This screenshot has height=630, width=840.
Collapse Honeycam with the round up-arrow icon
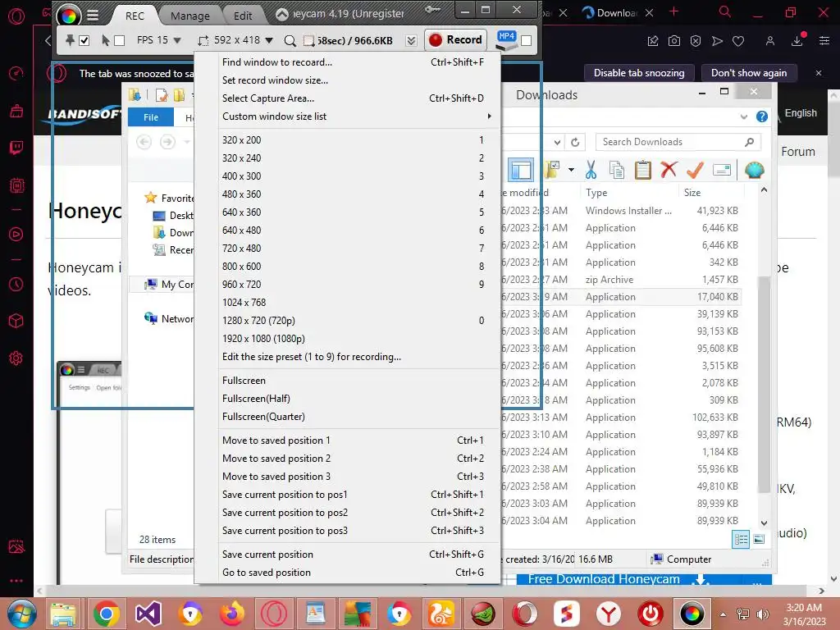282,15
